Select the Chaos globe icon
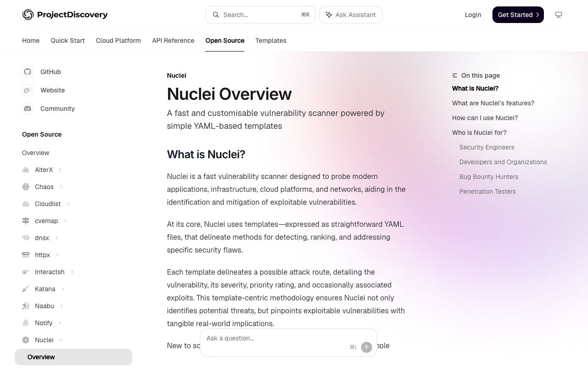This screenshot has height=368, width=588. pyautogui.click(x=26, y=187)
